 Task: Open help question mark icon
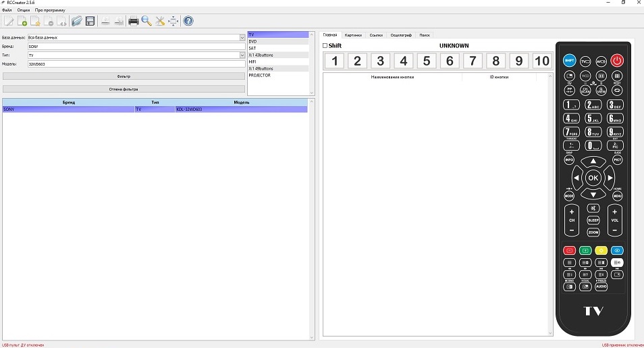188,21
